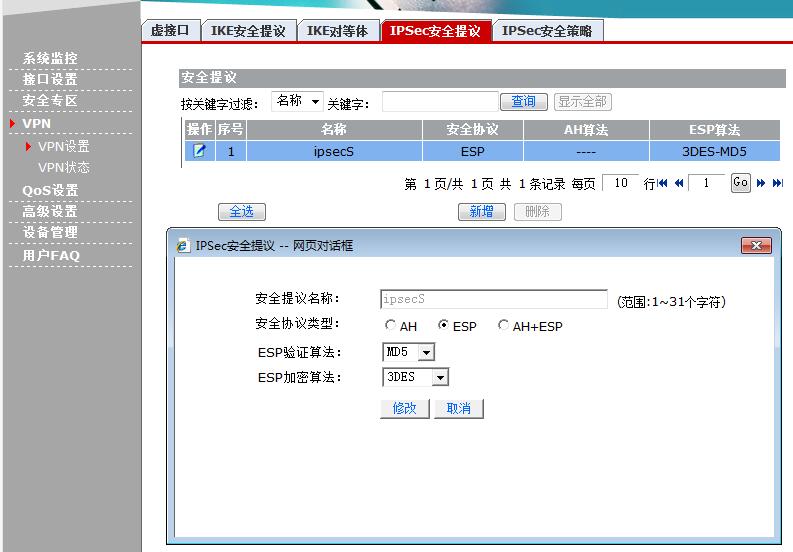Click the 删除 button
The height and width of the screenshot is (552, 793).
(538, 211)
